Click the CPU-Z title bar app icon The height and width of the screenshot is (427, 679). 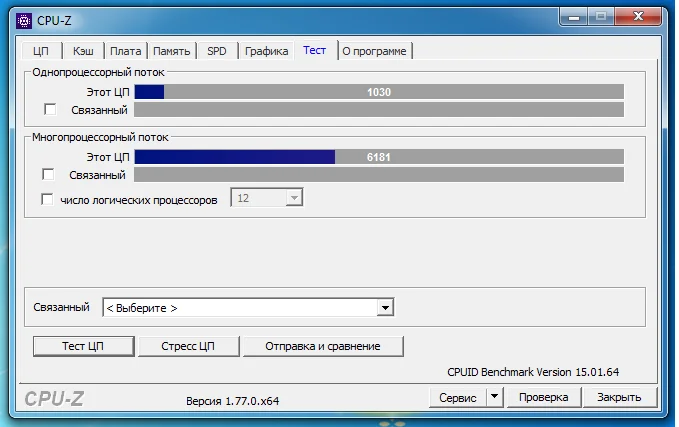24,20
